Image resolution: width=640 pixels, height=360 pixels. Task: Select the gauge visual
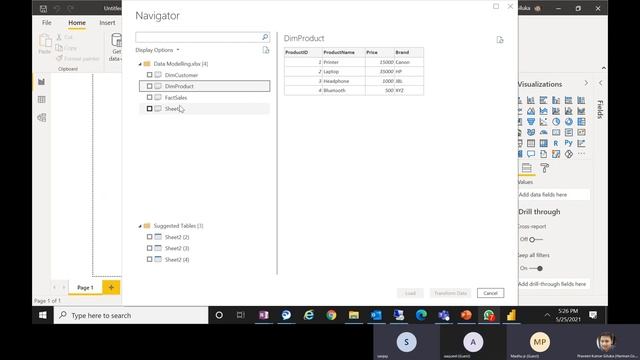543,132
